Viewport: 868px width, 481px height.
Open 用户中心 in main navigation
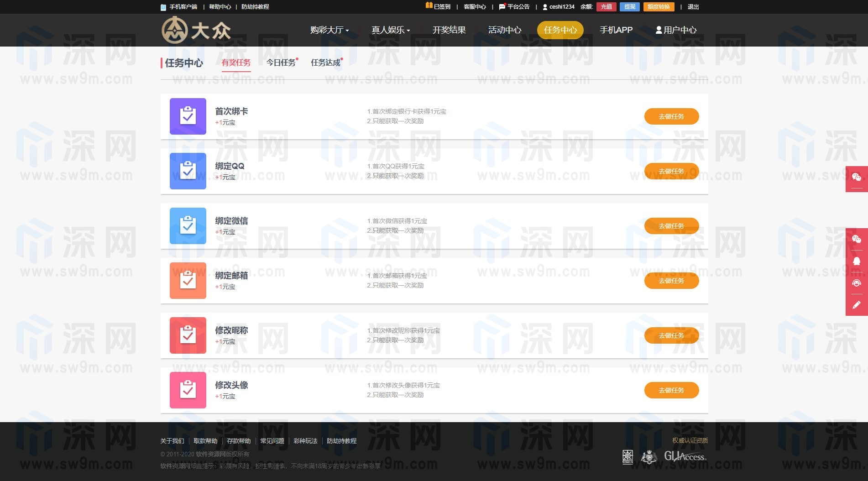coord(676,30)
